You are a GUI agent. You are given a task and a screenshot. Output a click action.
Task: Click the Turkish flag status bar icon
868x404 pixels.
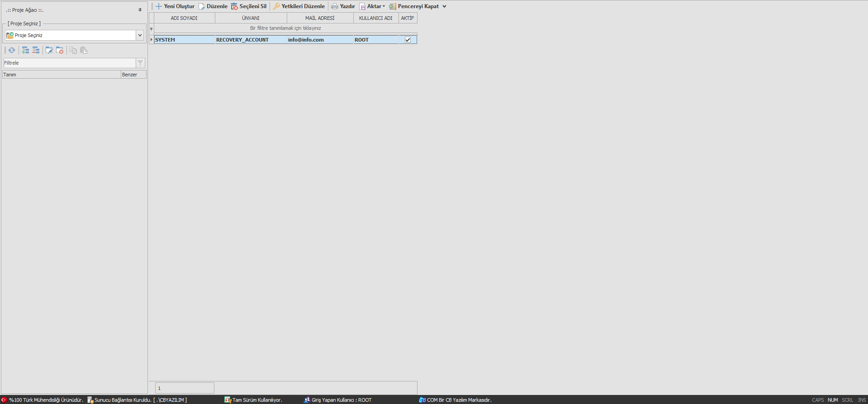click(4, 400)
